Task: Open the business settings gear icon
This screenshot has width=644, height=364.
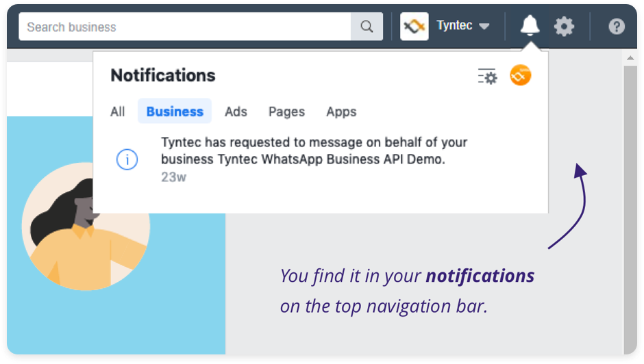Action: (x=564, y=27)
